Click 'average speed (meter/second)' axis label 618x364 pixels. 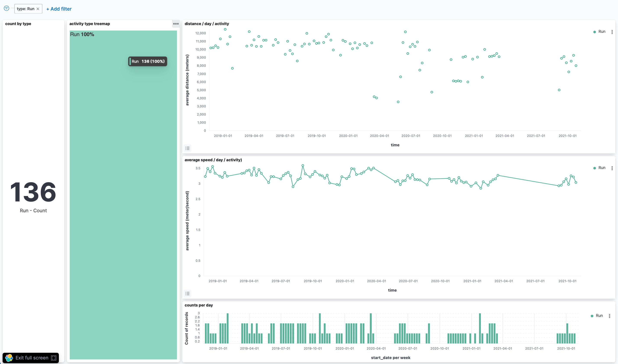point(187,221)
